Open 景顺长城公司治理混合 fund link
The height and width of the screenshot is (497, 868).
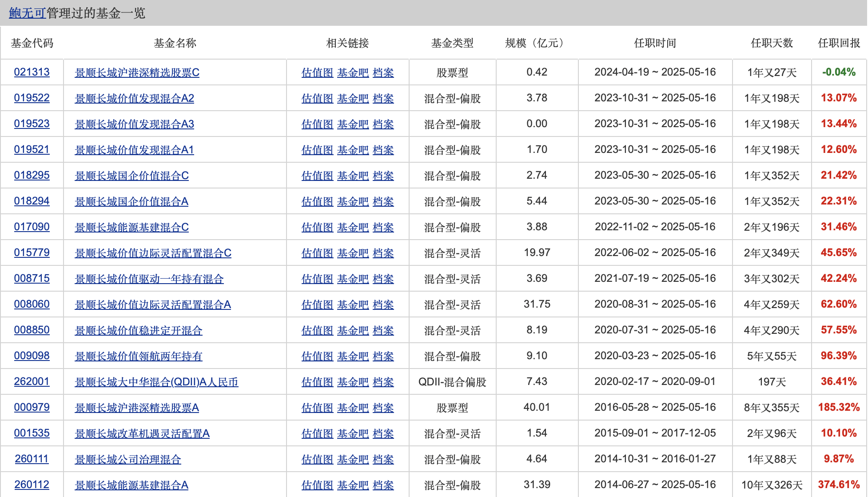tap(128, 459)
